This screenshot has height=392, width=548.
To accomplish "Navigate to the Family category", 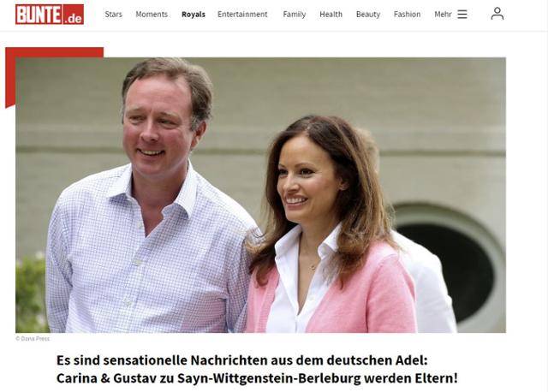I will click(x=295, y=15).
